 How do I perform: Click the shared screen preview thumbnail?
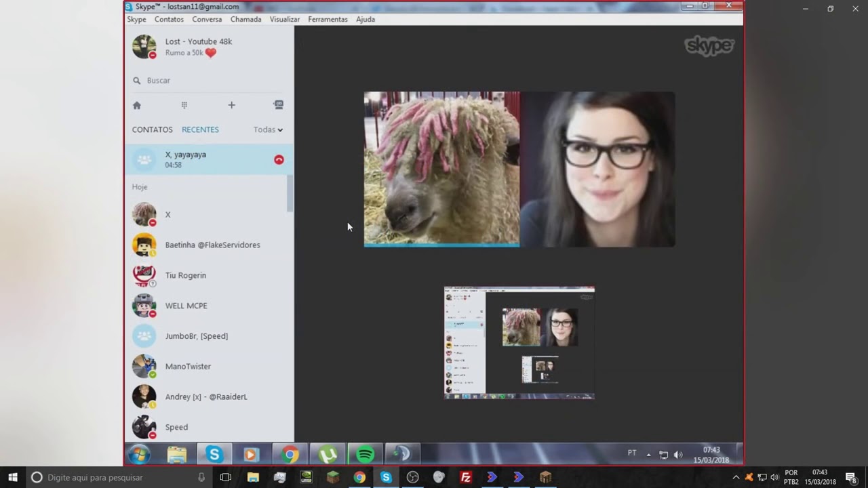coord(519,343)
